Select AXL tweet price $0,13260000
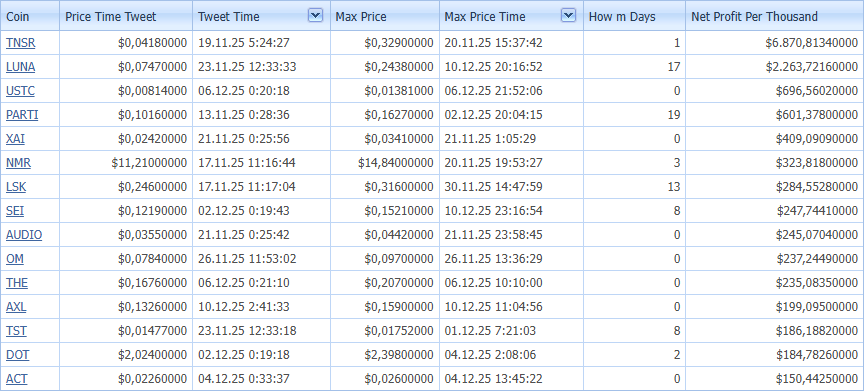The image size is (864, 391). coord(152,307)
